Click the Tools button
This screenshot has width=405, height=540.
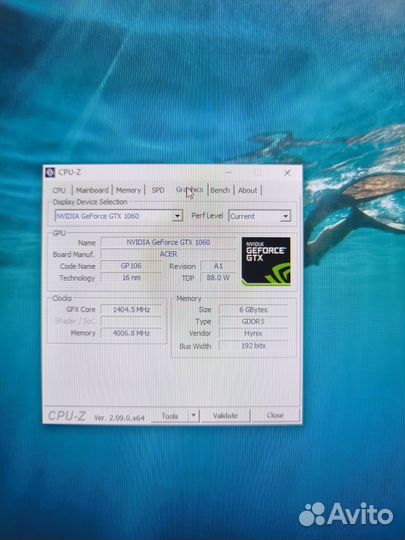[x=170, y=416]
